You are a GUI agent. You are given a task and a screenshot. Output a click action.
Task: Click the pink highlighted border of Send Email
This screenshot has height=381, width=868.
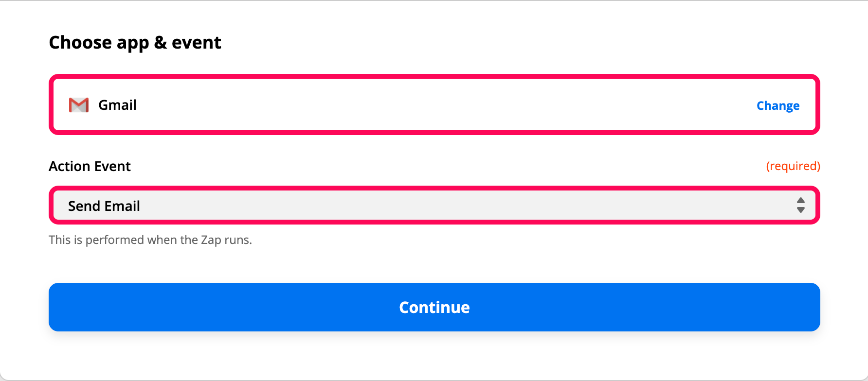coord(434,188)
